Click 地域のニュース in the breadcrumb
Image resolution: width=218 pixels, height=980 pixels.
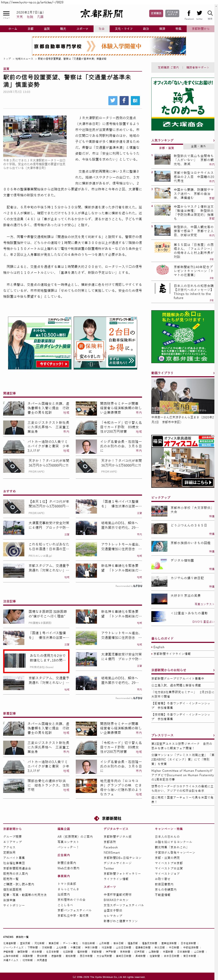point(24,59)
